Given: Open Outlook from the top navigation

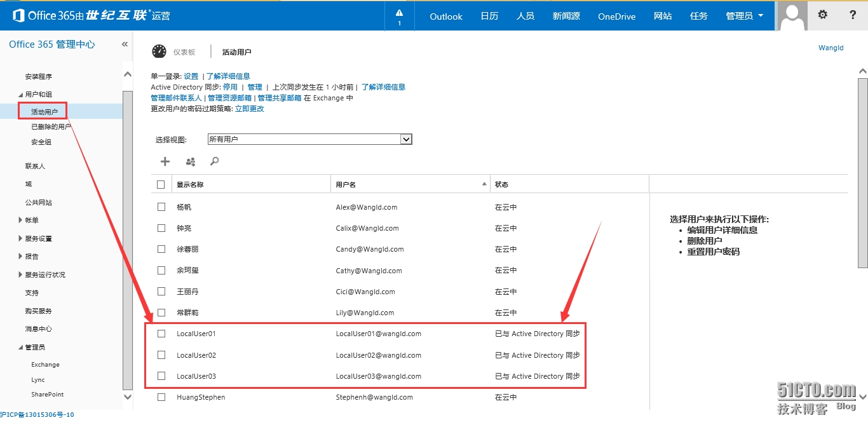Looking at the screenshot, I should coord(446,17).
